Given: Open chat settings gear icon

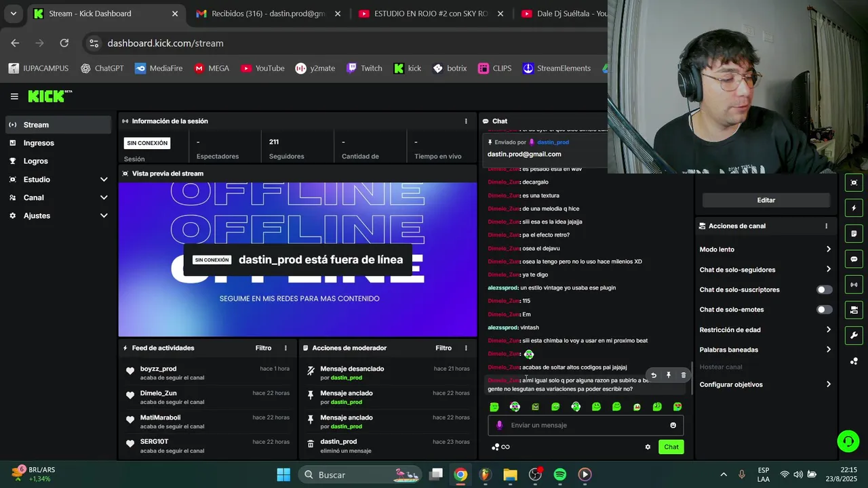Looking at the screenshot, I should pos(648,447).
